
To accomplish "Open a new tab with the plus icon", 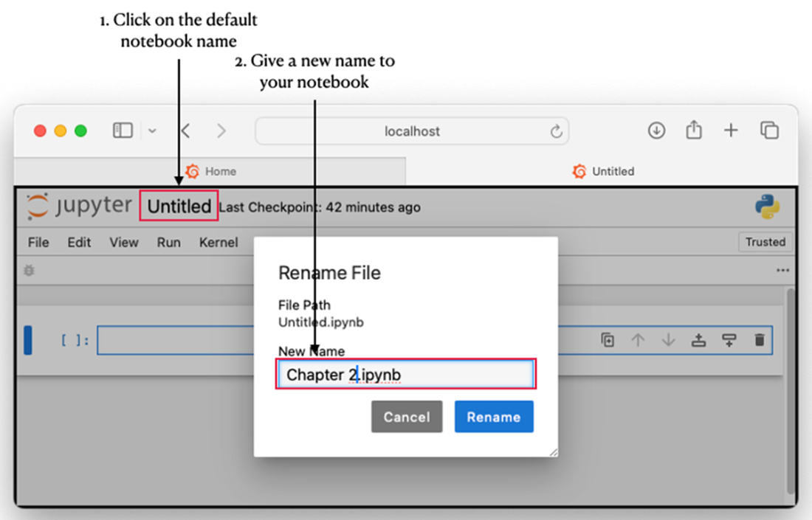I will [731, 131].
